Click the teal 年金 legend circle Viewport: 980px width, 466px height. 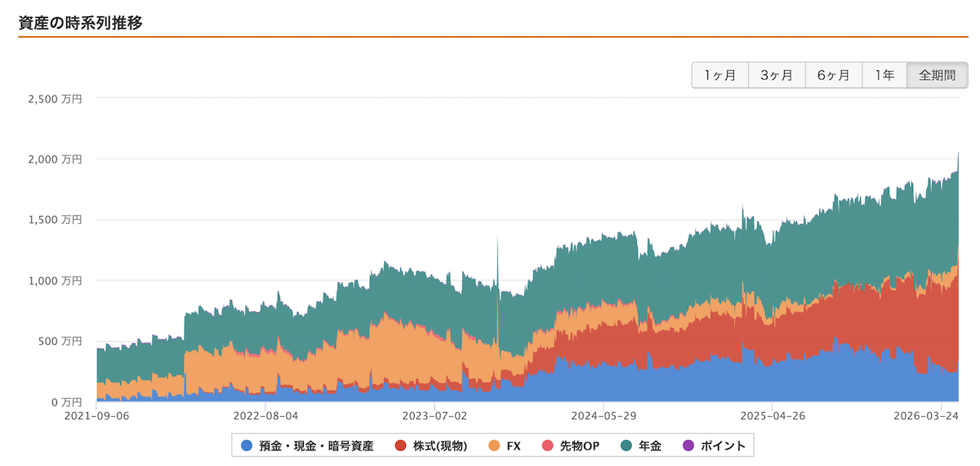[x=625, y=446]
